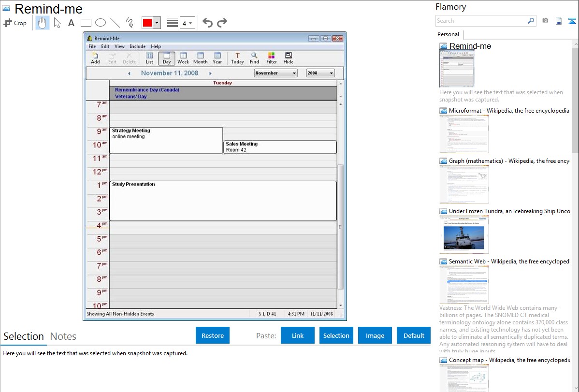Redo the last annotation
579x392 pixels.
pyautogui.click(x=222, y=23)
